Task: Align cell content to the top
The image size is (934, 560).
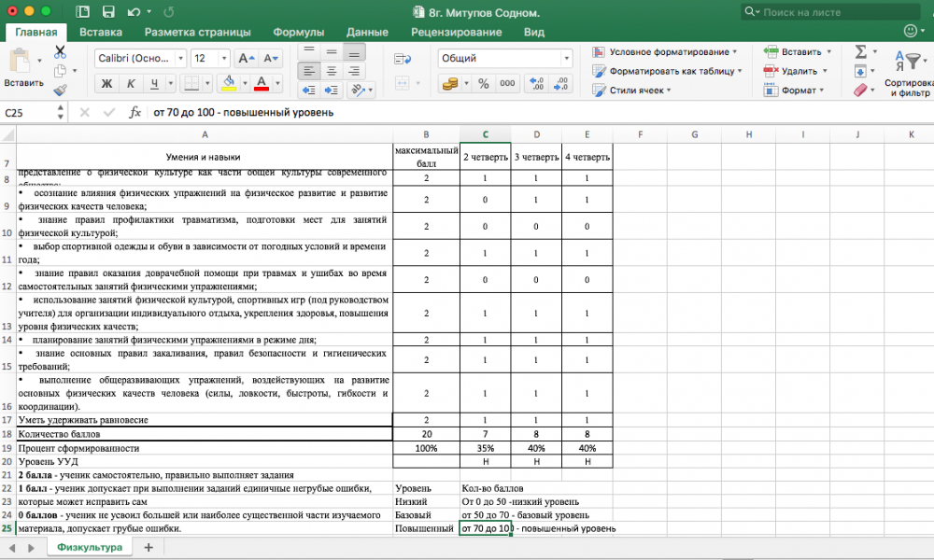Action: pyautogui.click(x=309, y=51)
